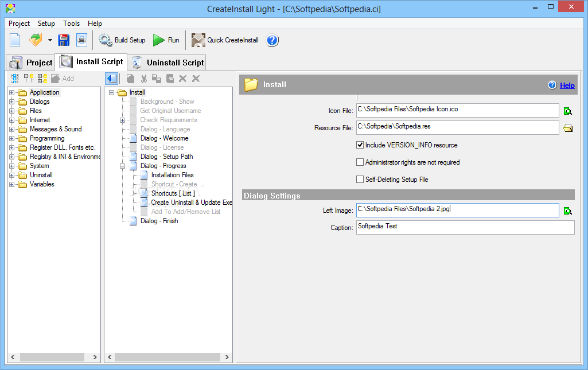
Task: Collapse the Install root node
Action: [111, 92]
